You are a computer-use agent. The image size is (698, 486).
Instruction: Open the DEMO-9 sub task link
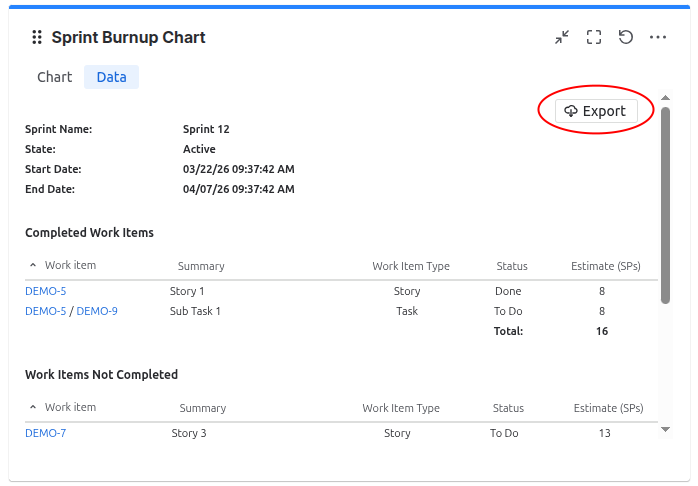point(97,311)
